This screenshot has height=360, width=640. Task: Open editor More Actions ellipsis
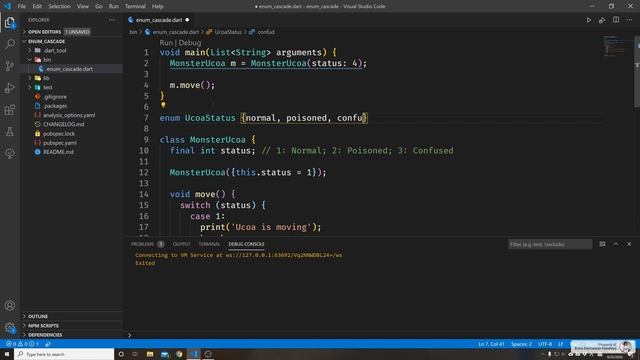629,20
